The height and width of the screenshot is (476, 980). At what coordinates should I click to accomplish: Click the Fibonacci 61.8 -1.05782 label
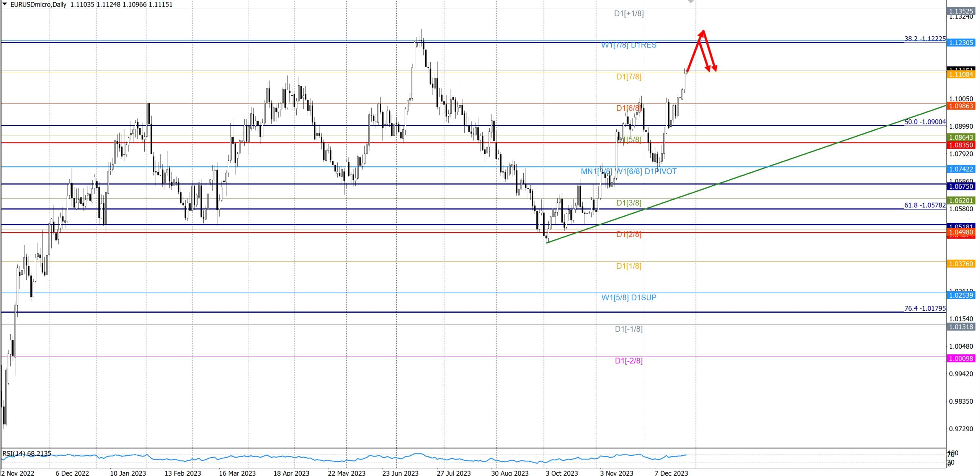(x=925, y=205)
